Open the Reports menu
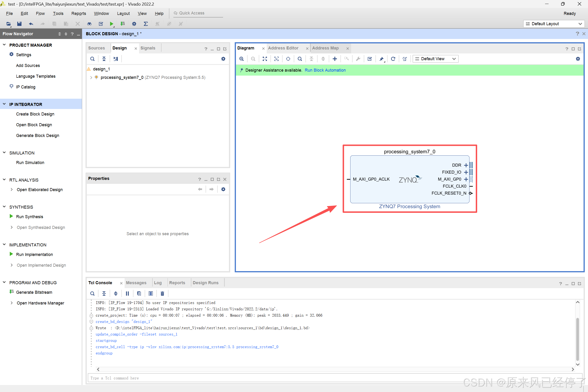Viewport: 588px width, 392px height. click(78, 14)
